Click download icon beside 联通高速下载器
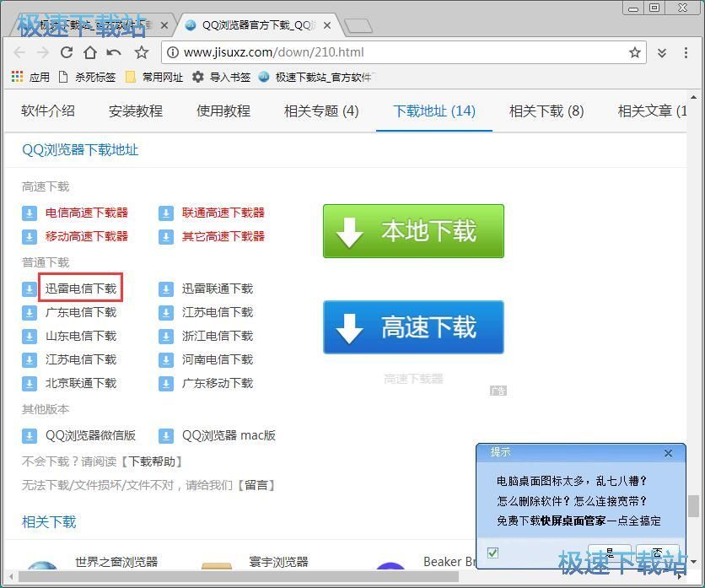 (x=166, y=213)
